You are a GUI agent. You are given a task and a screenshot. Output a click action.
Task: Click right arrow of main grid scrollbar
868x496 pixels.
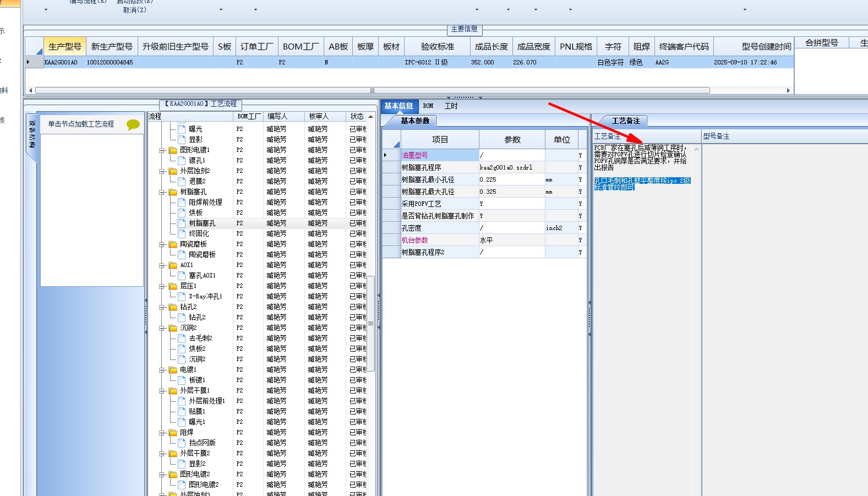(x=788, y=90)
